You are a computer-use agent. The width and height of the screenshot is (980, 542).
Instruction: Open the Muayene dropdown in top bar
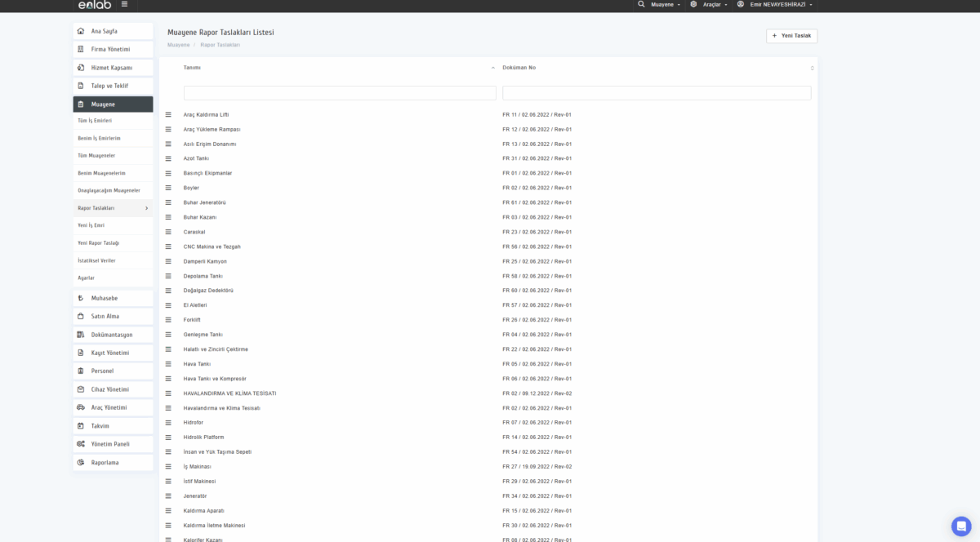(666, 5)
